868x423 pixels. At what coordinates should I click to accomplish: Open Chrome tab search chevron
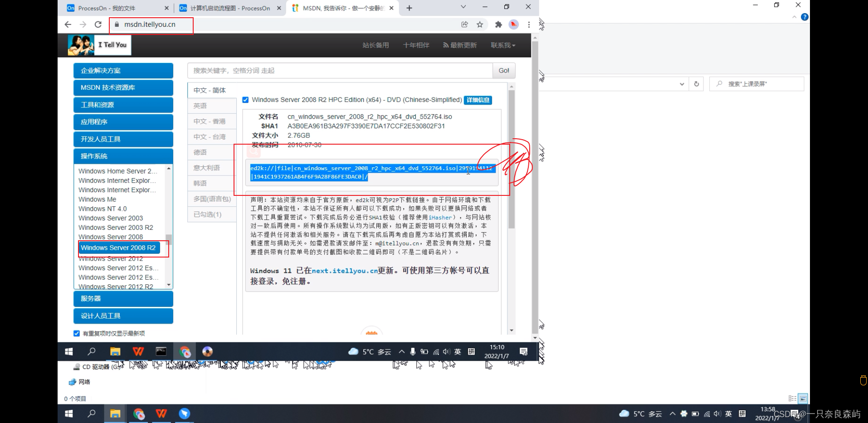click(x=463, y=7)
